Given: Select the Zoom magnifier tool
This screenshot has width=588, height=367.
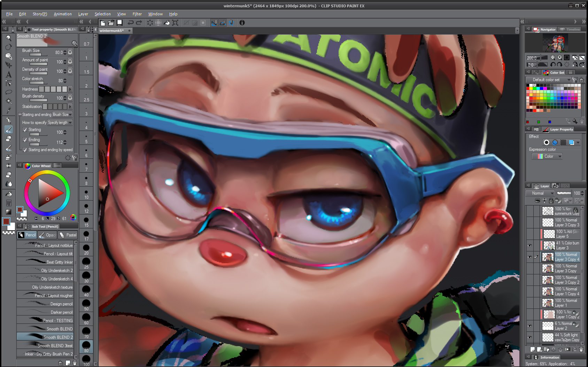Looking at the screenshot, I should click(9, 38).
